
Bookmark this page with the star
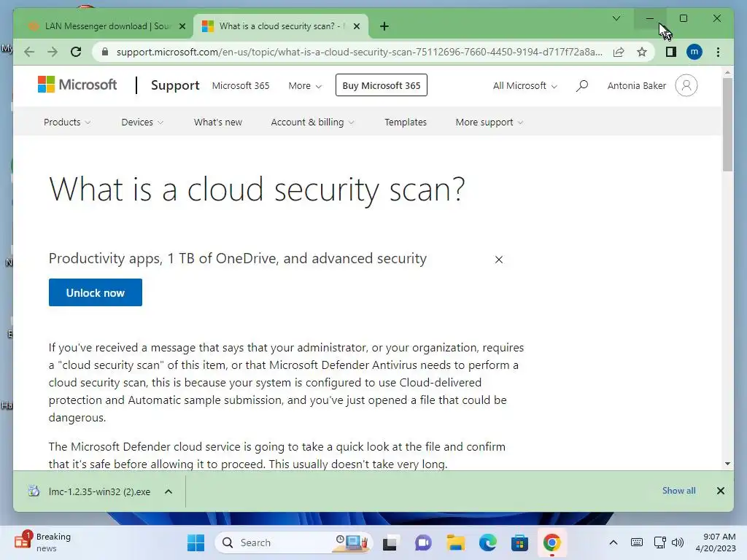[x=642, y=52]
